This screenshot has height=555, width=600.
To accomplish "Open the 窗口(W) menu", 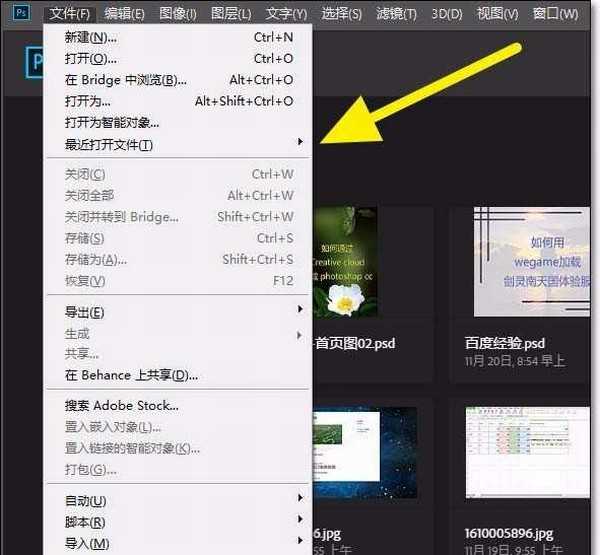I will (555, 14).
